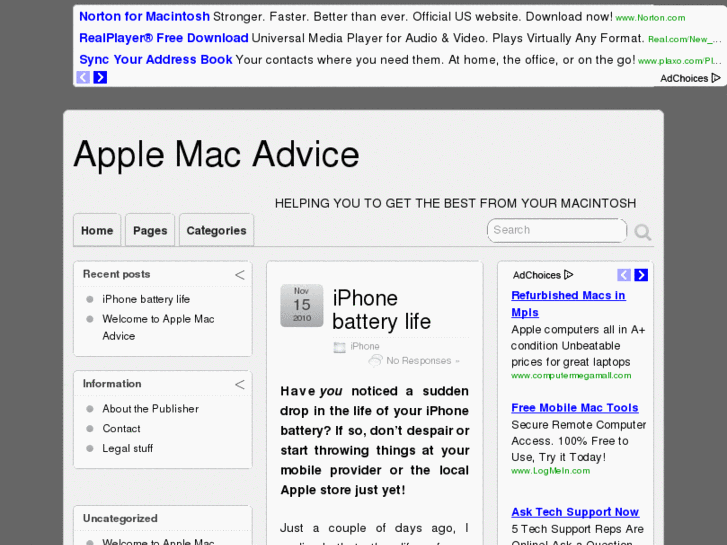The width and height of the screenshot is (727, 545).
Task: Open Sync Your Address Book ad link
Action: 156,59
